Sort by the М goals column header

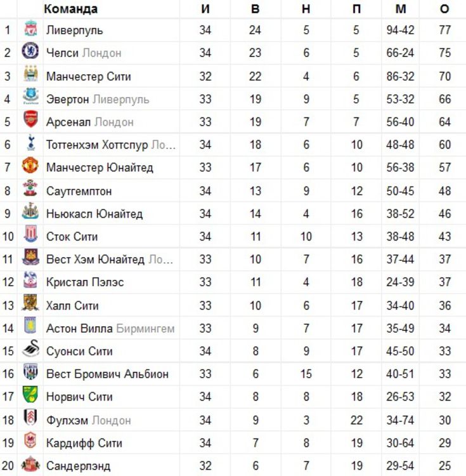pyautogui.click(x=401, y=9)
